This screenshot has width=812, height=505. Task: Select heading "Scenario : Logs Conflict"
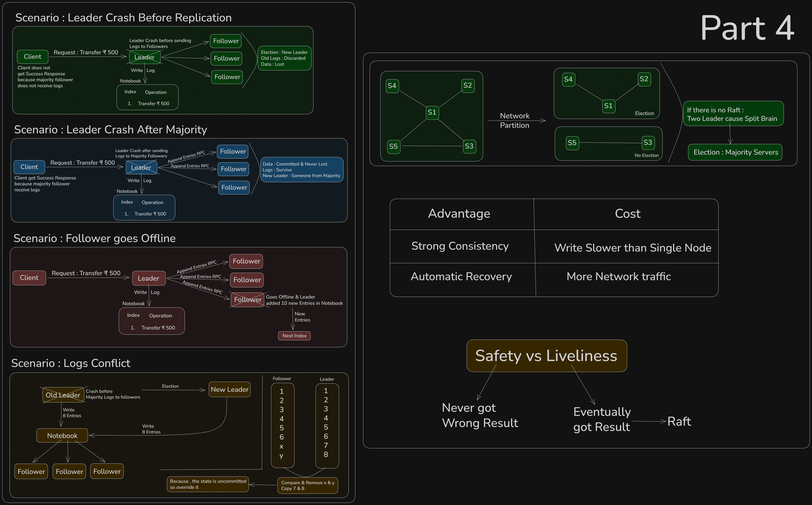(71, 363)
